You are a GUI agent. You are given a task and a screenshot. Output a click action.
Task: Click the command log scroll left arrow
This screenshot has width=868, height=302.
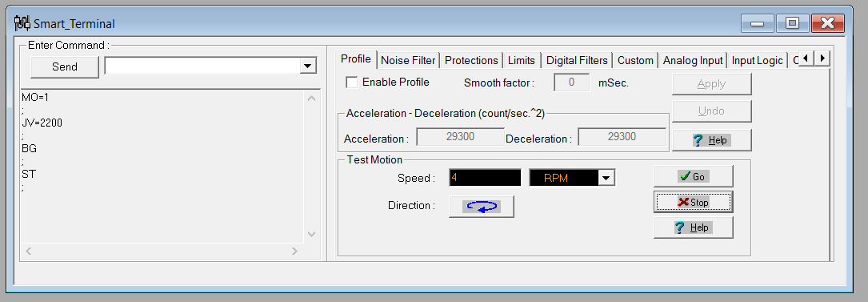[29, 251]
